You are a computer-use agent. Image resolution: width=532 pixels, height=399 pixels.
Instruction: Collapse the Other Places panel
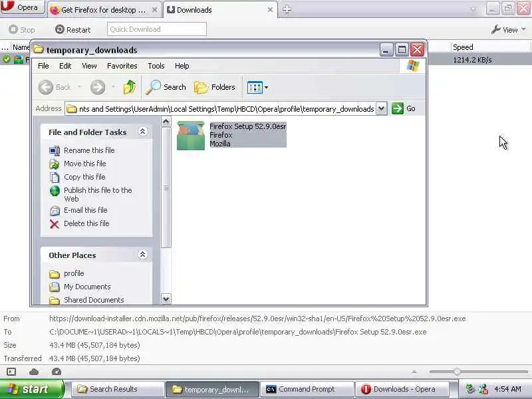tap(143, 255)
